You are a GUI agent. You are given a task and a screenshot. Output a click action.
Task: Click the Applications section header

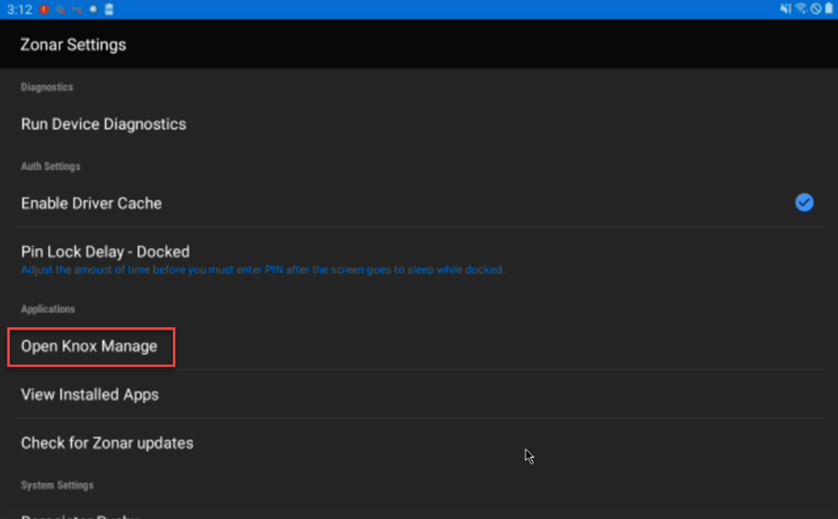tap(48, 309)
